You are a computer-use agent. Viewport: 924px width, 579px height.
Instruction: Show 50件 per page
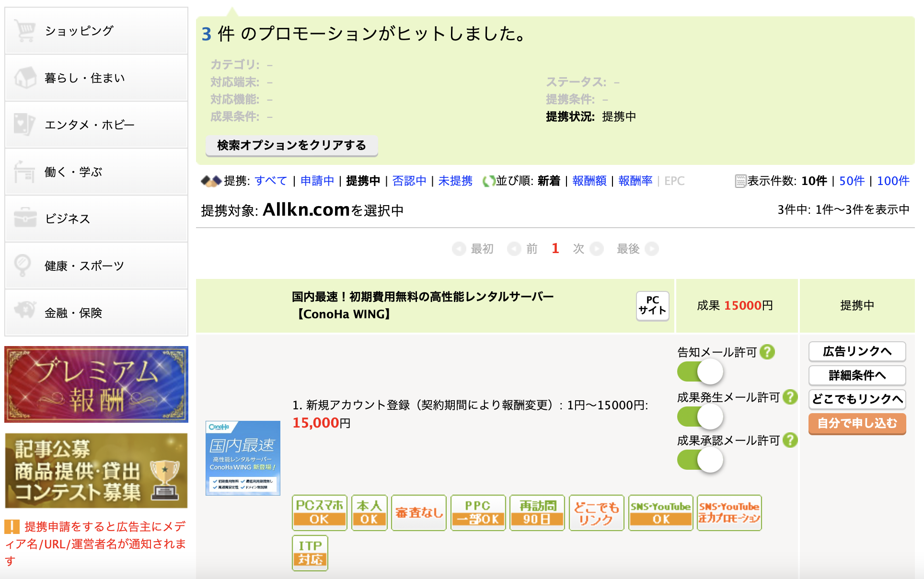tap(852, 181)
